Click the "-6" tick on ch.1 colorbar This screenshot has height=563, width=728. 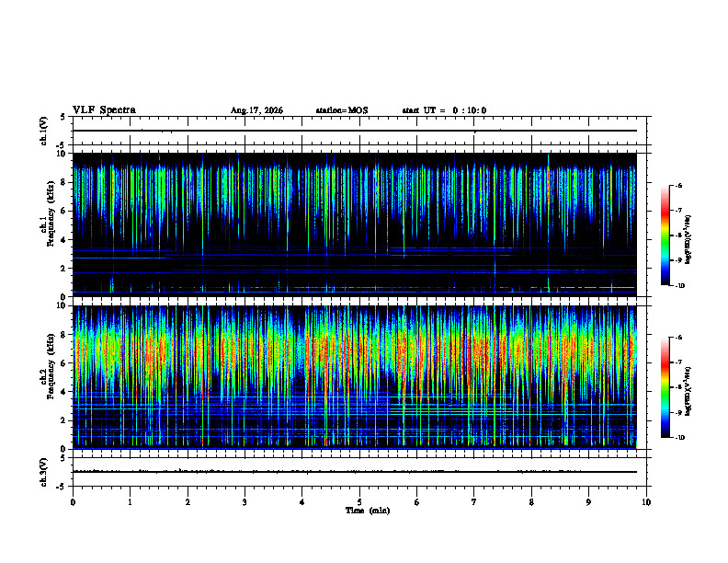(x=678, y=185)
